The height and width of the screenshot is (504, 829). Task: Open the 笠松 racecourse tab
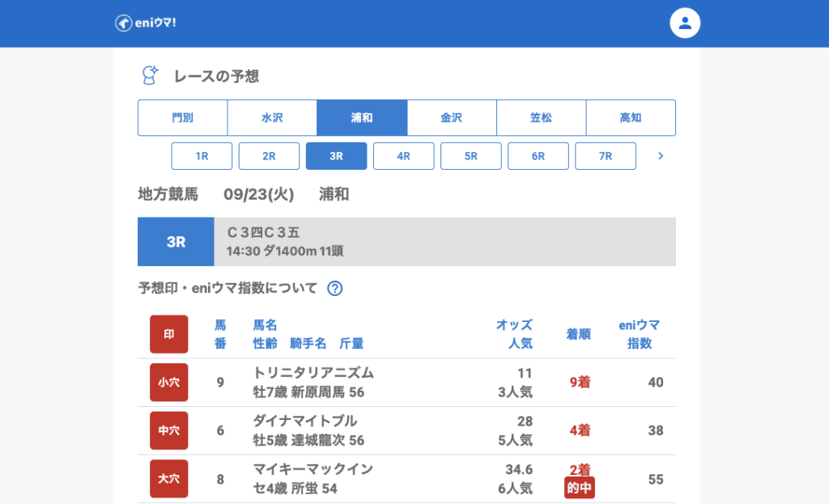[541, 117]
